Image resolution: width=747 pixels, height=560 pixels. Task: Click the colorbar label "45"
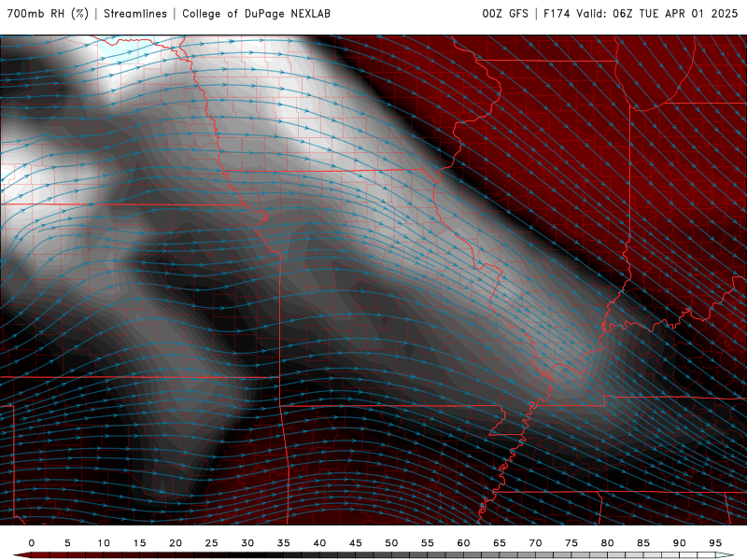(x=356, y=543)
